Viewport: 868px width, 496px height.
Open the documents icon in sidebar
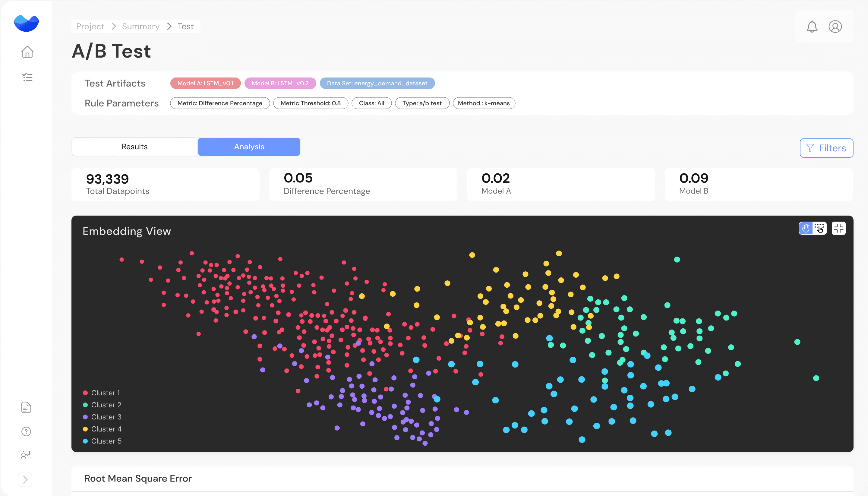(x=26, y=407)
